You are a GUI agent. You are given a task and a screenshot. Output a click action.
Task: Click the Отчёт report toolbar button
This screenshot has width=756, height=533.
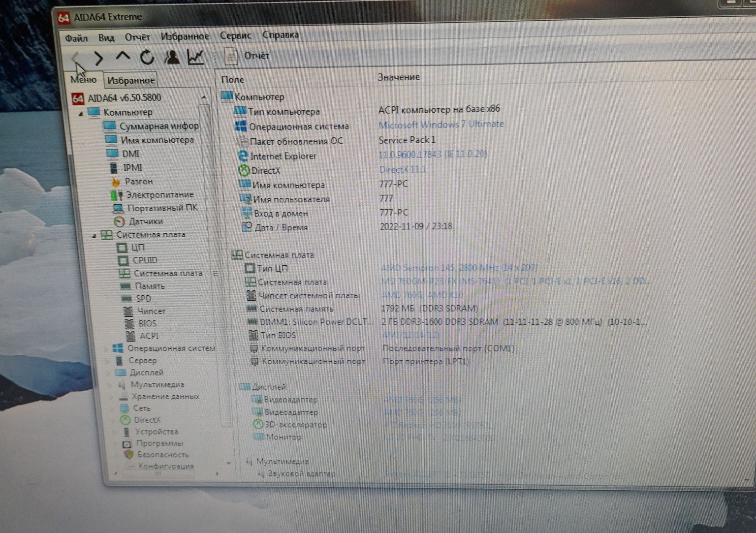tap(248, 56)
